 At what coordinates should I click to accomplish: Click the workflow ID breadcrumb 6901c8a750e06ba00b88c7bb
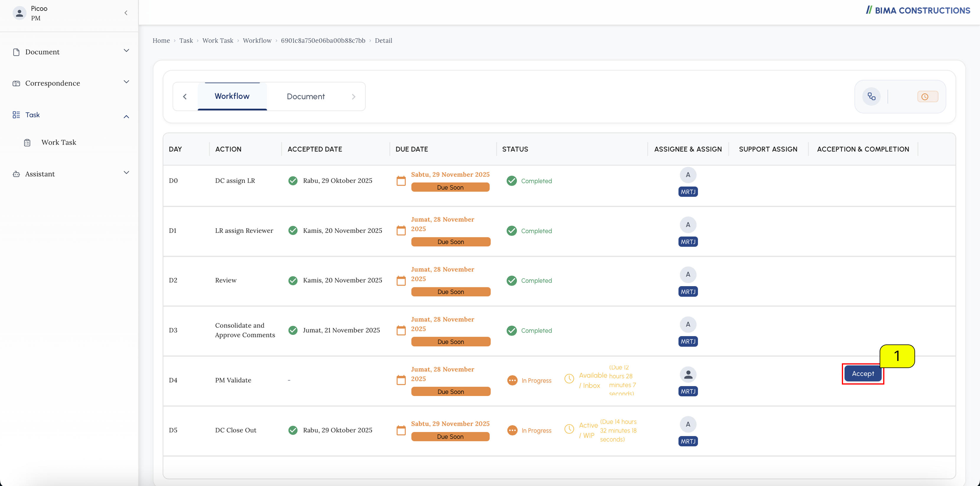point(323,40)
